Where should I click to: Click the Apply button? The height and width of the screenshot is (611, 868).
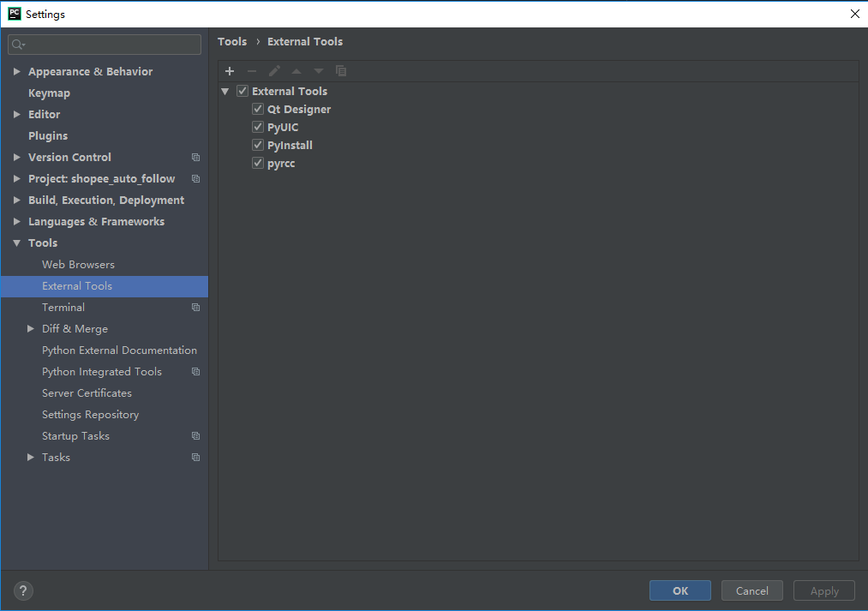(824, 590)
